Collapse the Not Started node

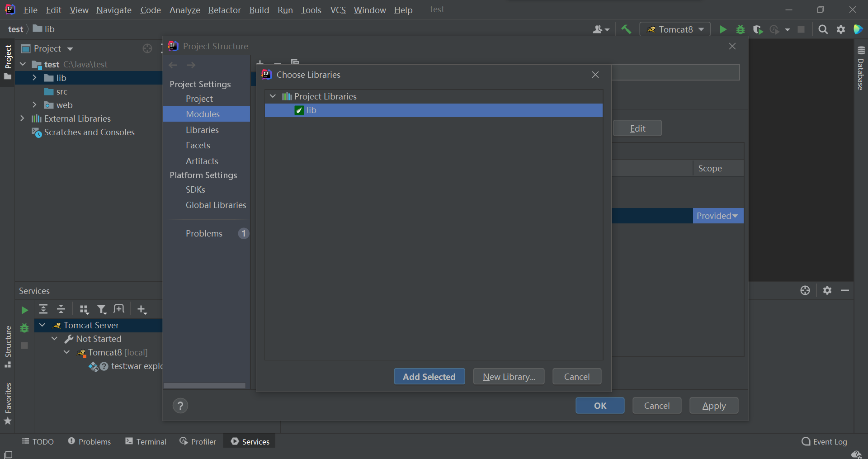coord(55,339)
